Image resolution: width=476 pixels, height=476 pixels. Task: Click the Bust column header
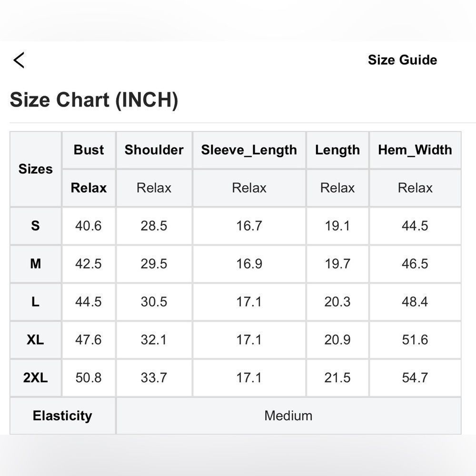point(89,150)
